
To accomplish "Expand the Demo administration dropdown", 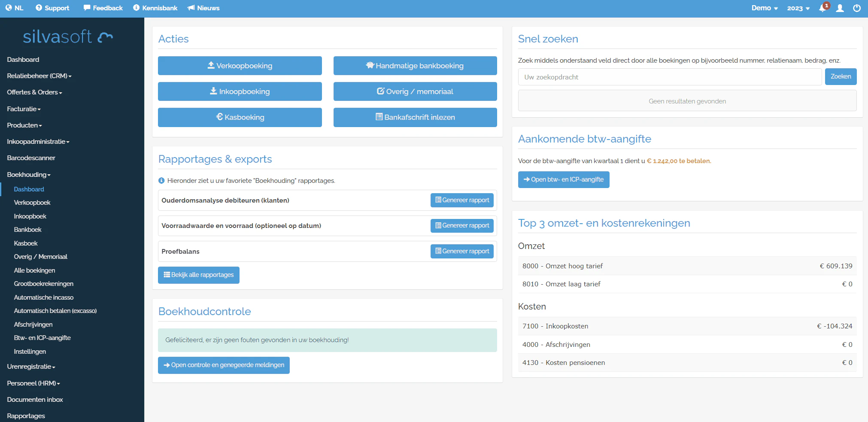I will [x=765, y=8].
